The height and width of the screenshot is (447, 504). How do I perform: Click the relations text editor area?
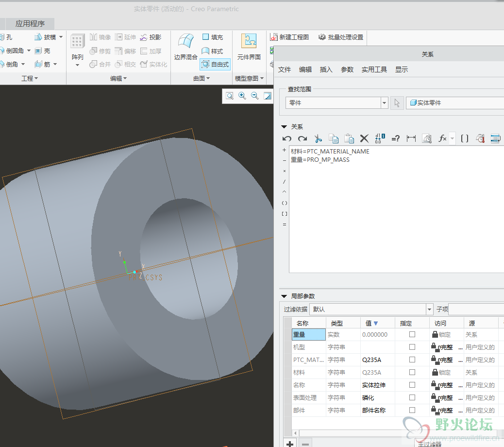click(397, 209)
